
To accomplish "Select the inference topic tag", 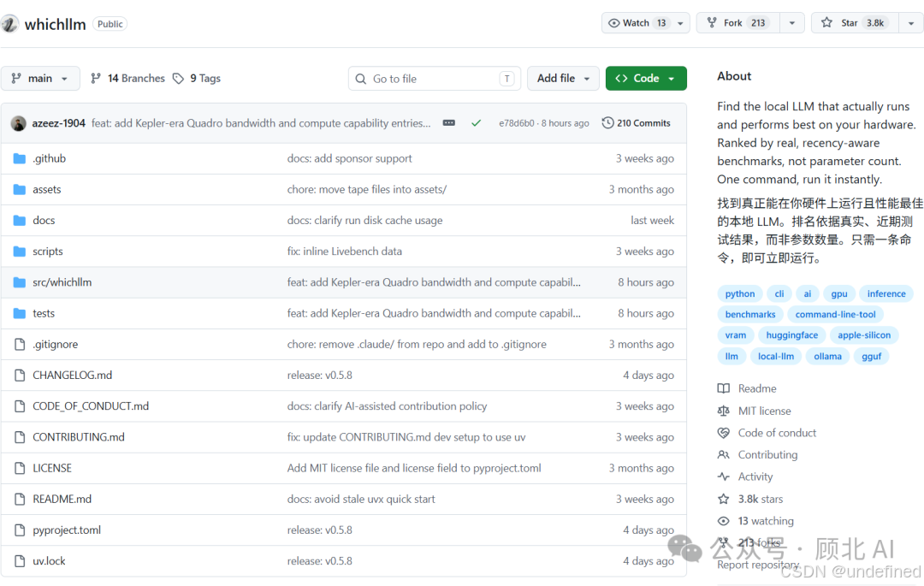I will click(x=886, y=294).
